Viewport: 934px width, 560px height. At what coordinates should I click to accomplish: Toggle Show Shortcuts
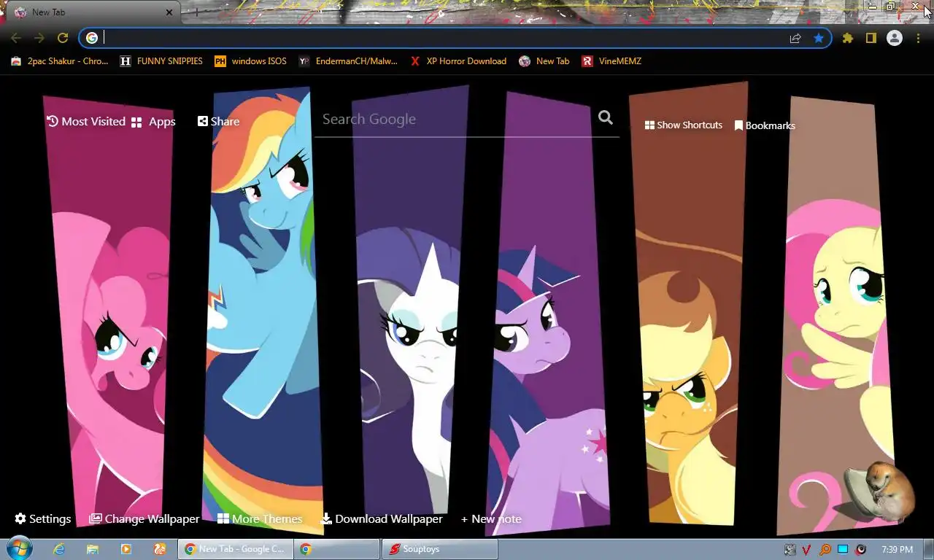(684, 125)
